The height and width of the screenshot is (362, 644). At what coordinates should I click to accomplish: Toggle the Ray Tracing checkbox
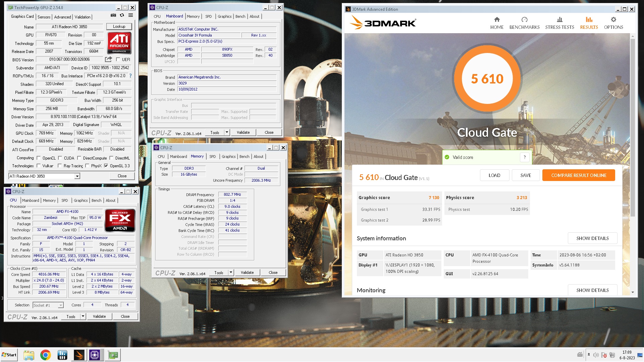60,166
